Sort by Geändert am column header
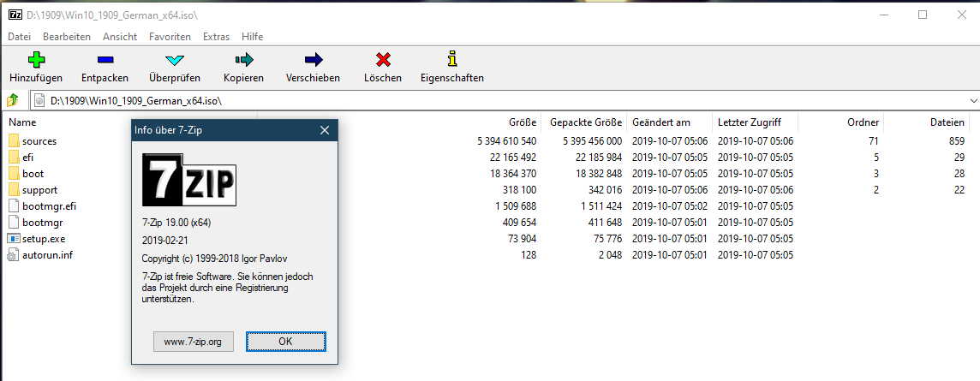 point(661,122)
